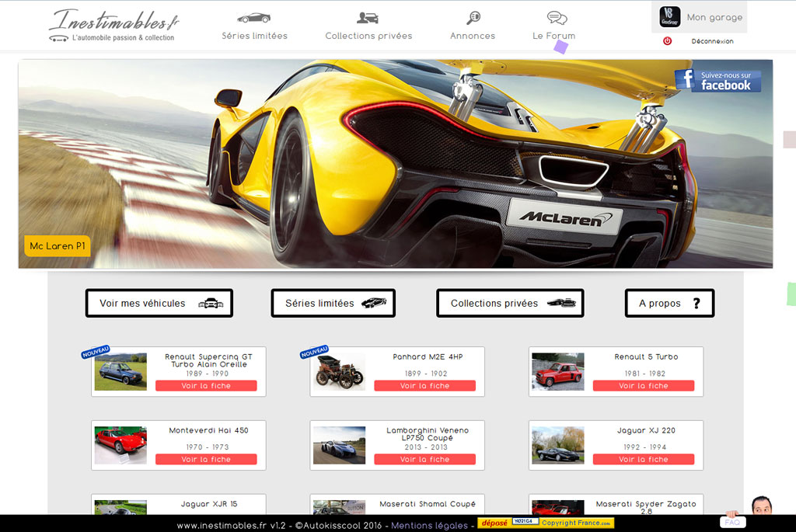The width and height of the screenshot is (796, 532).
Task: Click the Jaguar XJ 220 title
Action: 646,430
